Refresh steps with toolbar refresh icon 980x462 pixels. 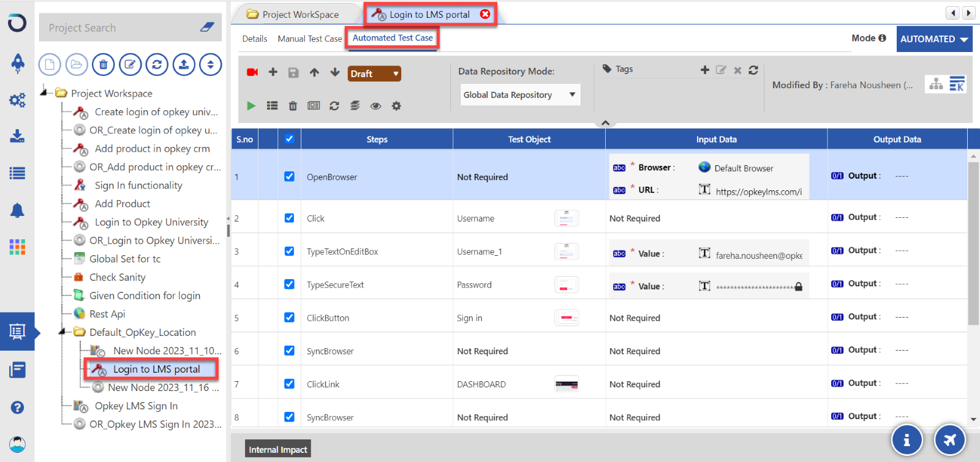pyautogui.click(x=334, y=106)
